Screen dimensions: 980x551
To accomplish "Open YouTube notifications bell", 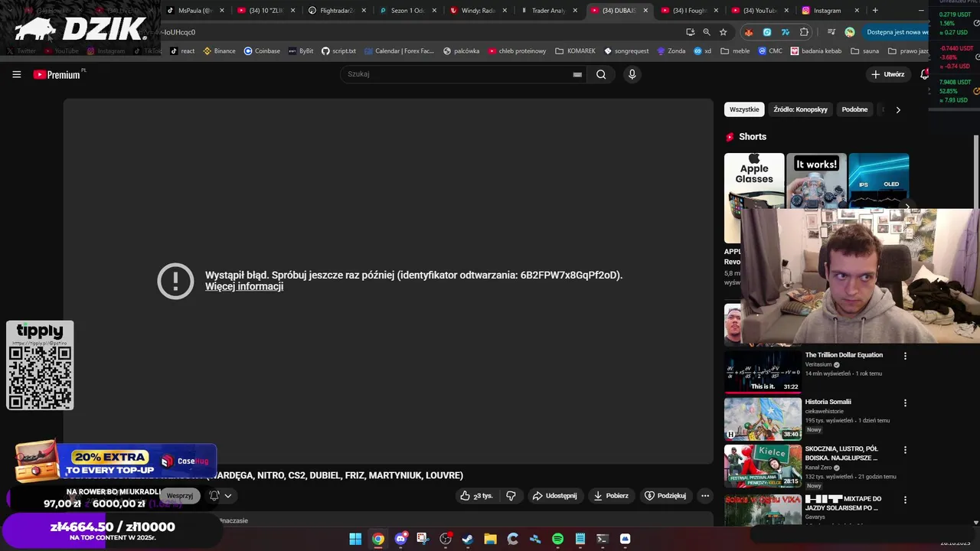I will 925,74.
